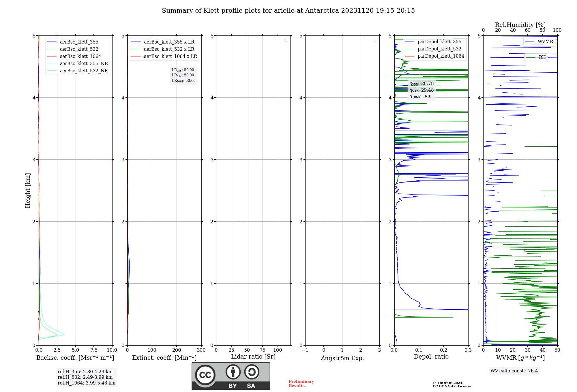
Task: Click aerBsc_klett_1064 x LR legend entry
Action: [x=164, y=56]
